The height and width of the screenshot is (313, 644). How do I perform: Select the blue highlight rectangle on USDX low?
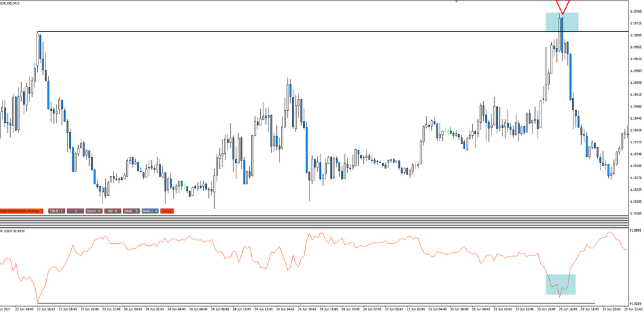[561, 284]
